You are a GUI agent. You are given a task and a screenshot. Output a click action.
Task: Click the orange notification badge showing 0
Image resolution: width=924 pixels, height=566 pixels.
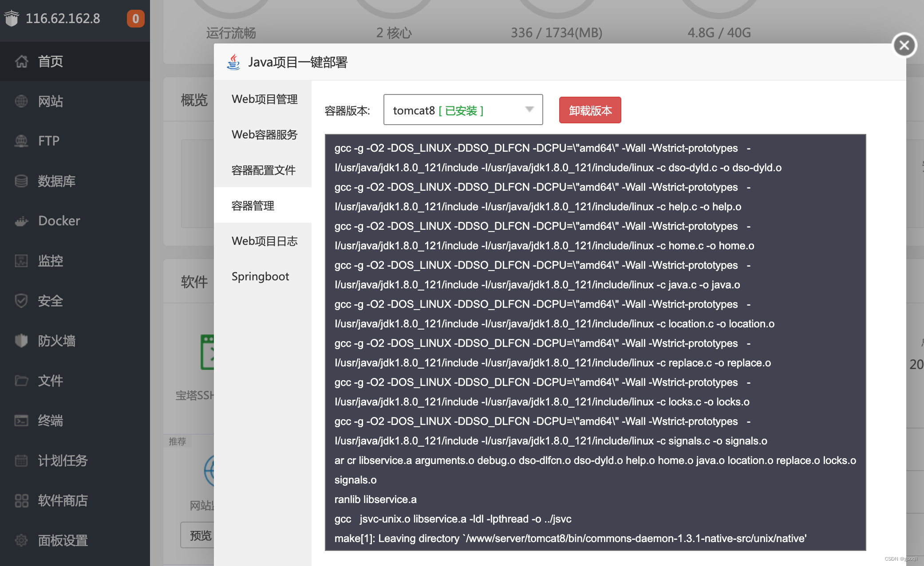[136, 19]
